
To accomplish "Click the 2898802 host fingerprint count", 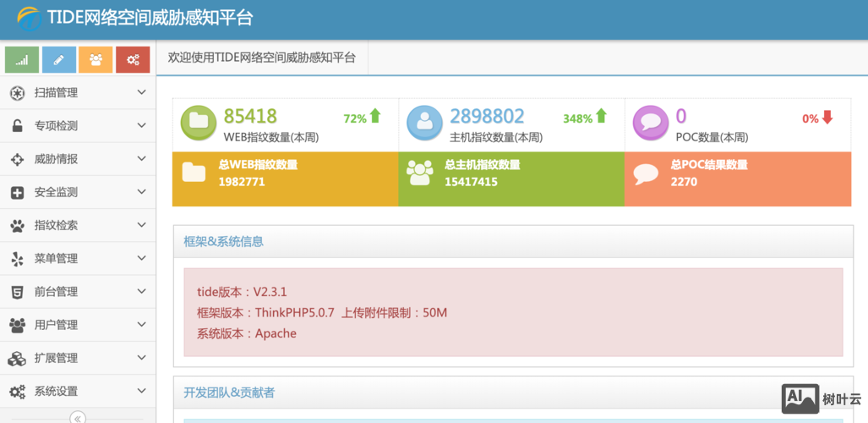I will (x=487, y=116).
